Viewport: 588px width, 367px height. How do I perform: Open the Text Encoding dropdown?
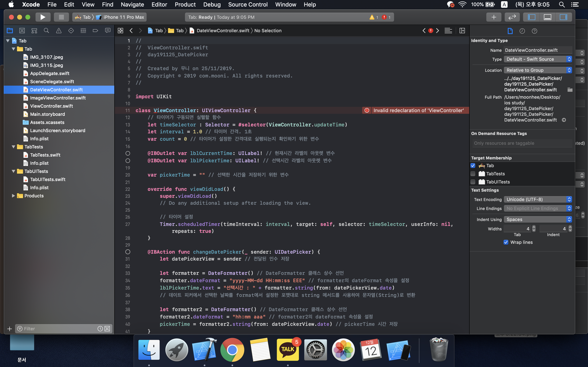tap(537, 200)
